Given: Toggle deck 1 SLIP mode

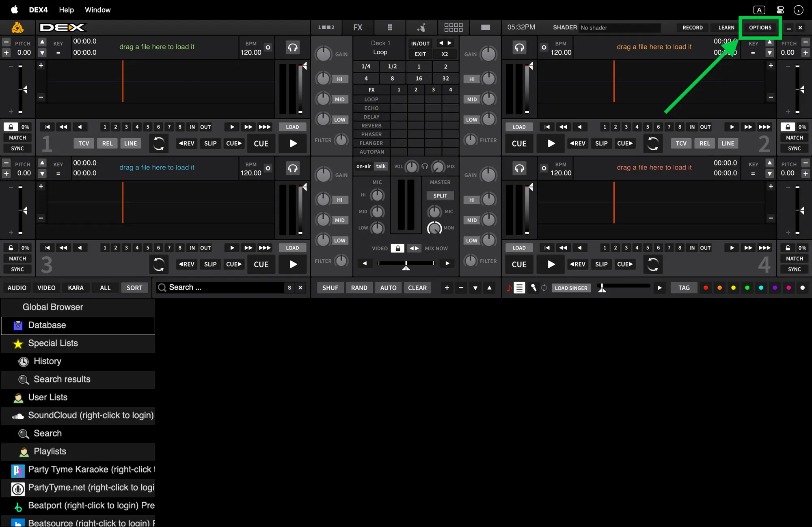Looking at the screenshot, I should point(210,143).
